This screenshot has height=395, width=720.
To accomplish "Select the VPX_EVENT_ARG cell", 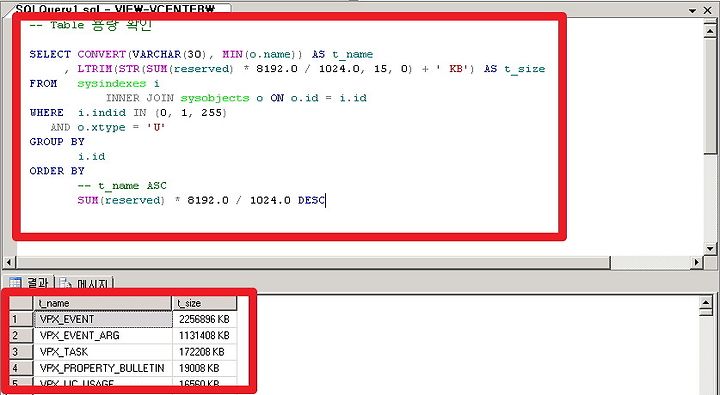I will pyautogui.click(x=103, y=336).
